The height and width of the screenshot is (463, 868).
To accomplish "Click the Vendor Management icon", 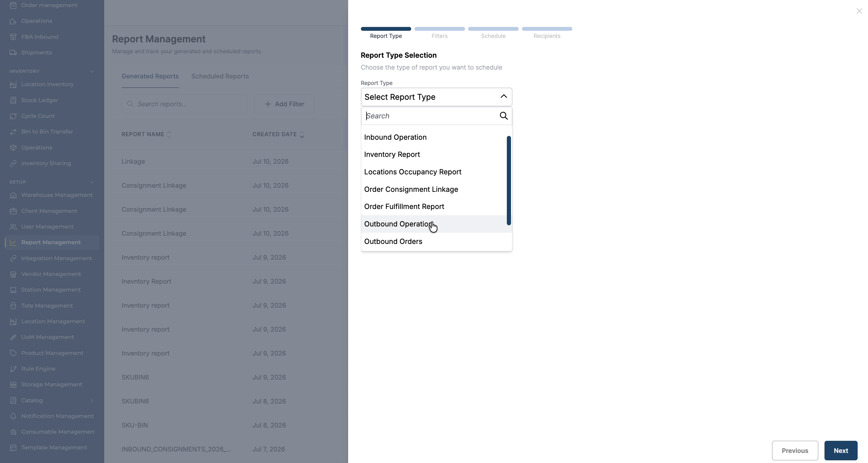I will tap(13, 274).
